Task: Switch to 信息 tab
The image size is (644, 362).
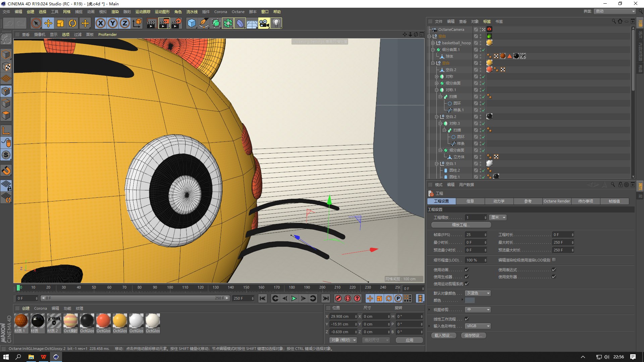Action: [x=470, y=201]
